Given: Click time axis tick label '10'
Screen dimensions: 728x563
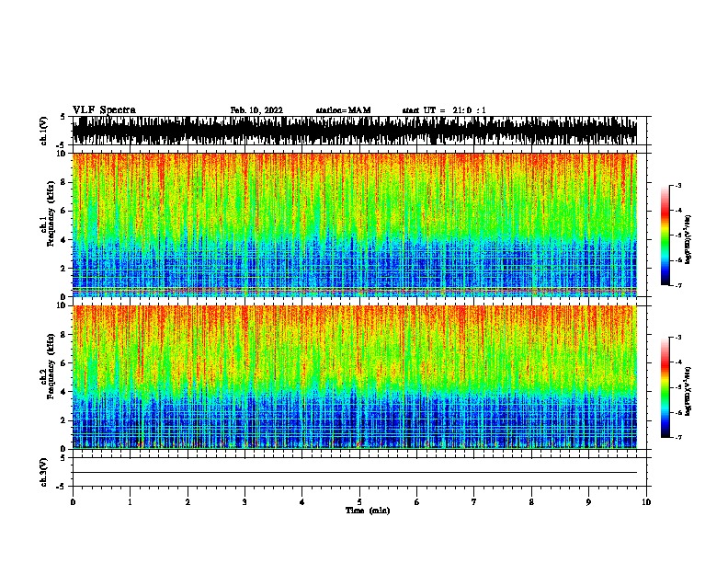Looking at the screenshot, I should (646, 502).
